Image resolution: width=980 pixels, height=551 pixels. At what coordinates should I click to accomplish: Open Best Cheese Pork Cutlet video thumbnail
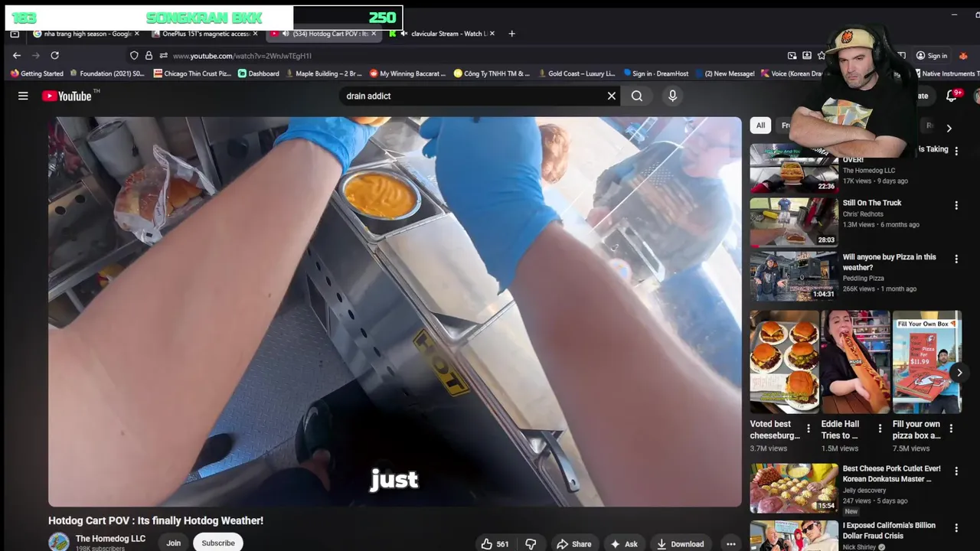pos(794,487)
